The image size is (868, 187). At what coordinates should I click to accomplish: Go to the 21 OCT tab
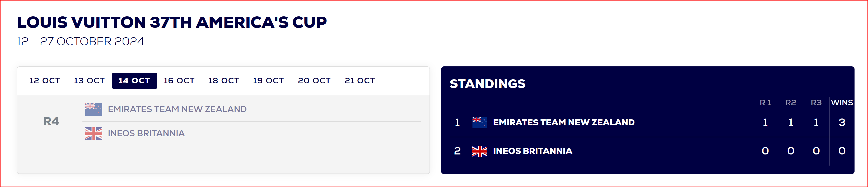pyautogui.click(x=360, y=81)
